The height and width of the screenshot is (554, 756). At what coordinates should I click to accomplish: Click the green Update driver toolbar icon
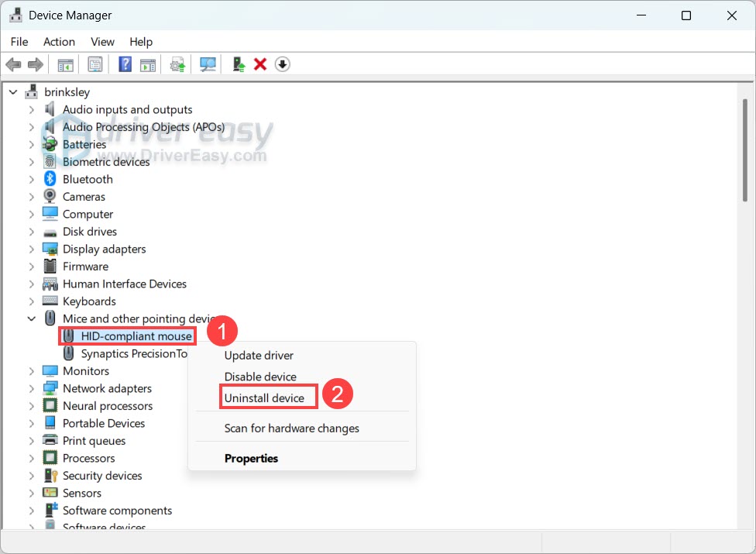point(239,64)
